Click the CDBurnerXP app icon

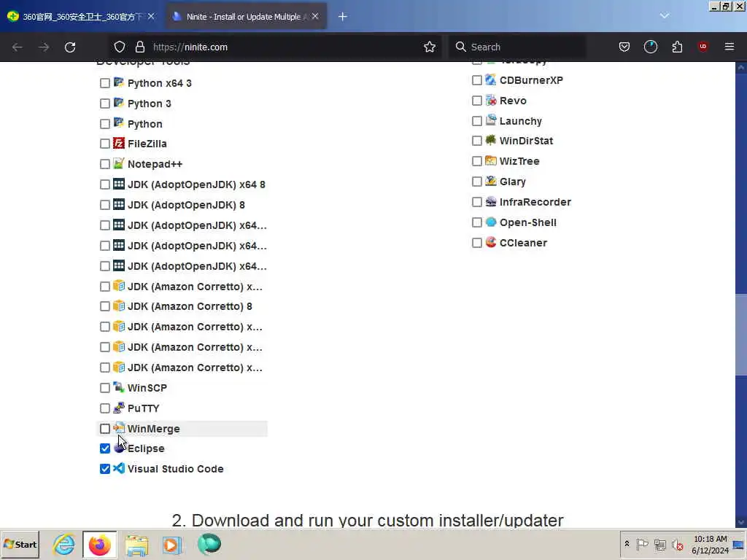point(491,79)
